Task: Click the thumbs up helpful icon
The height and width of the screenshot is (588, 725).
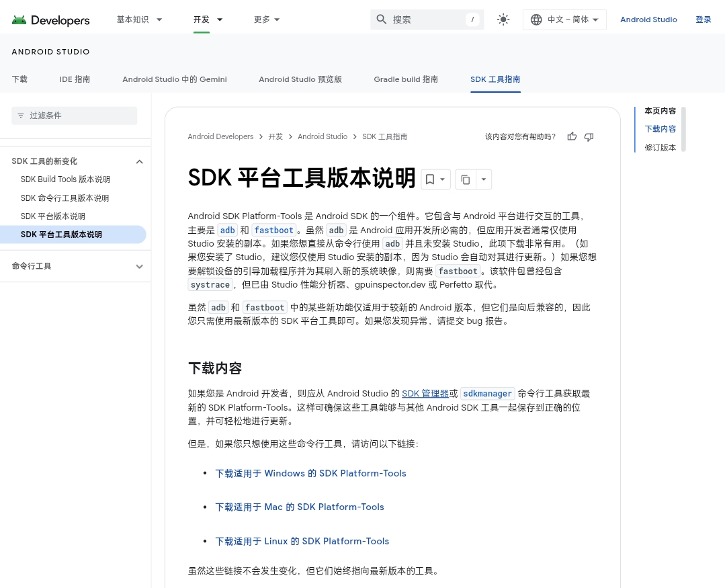Action: click(572, 136)
